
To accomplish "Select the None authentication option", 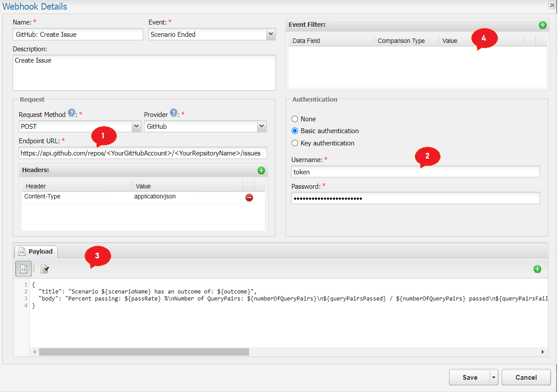I will point(295,119).
